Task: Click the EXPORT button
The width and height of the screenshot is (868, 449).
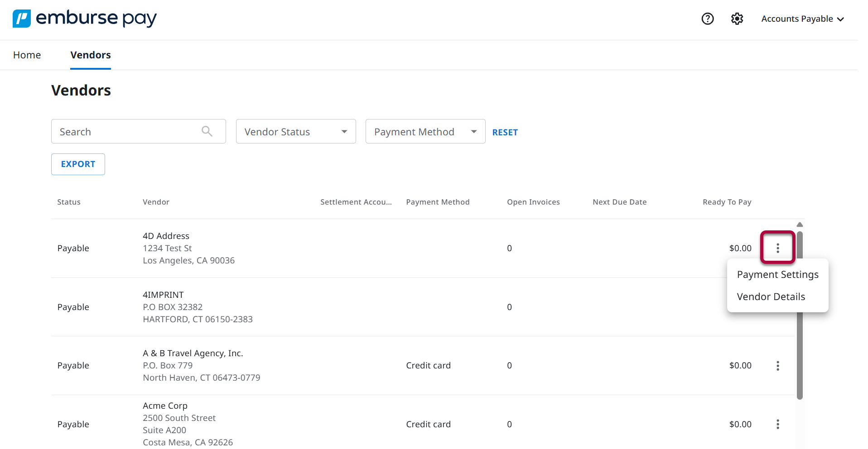Action: tap(78, 164)
